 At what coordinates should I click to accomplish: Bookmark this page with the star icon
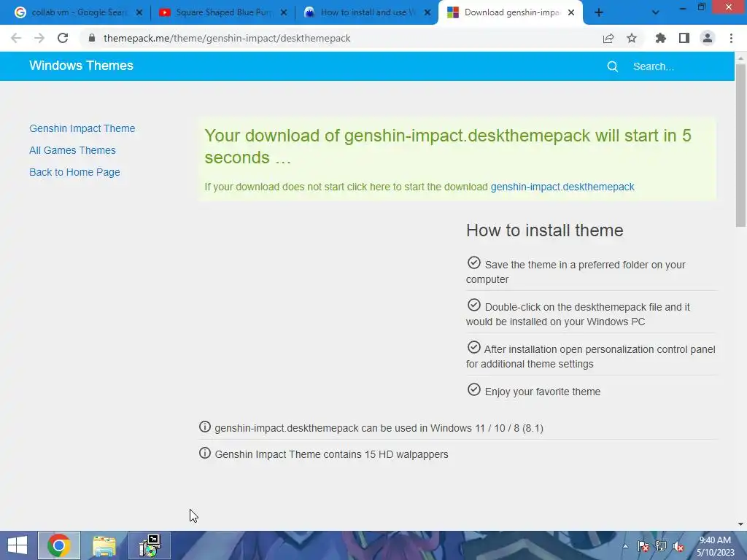tap(632, 38)
